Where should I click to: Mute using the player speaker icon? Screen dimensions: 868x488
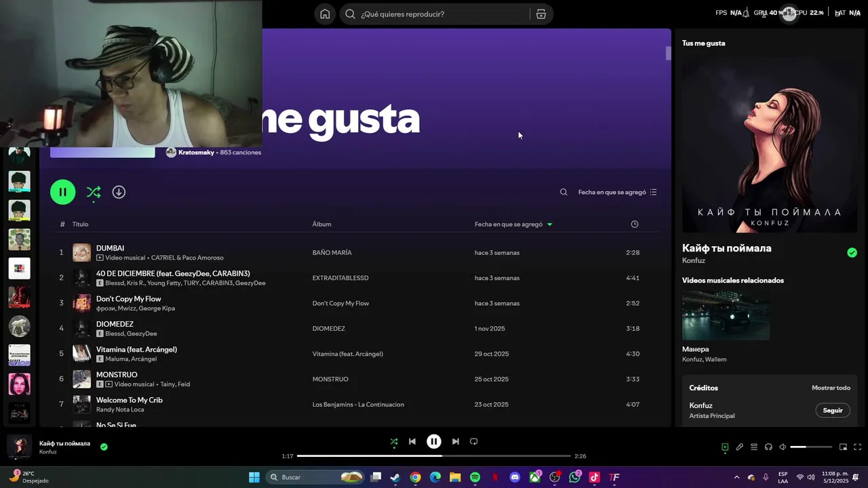783,447
